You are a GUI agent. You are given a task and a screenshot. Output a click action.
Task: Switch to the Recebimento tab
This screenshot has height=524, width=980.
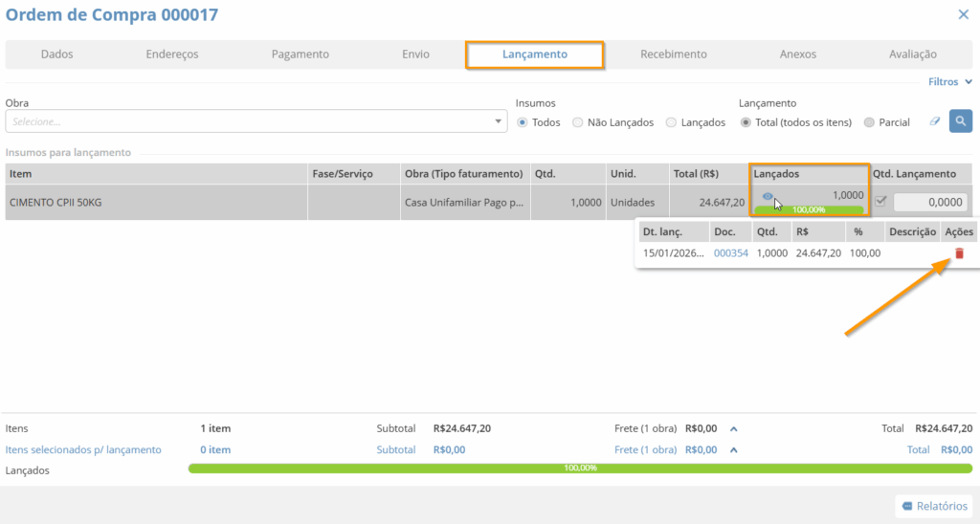(x=673, y=55)
